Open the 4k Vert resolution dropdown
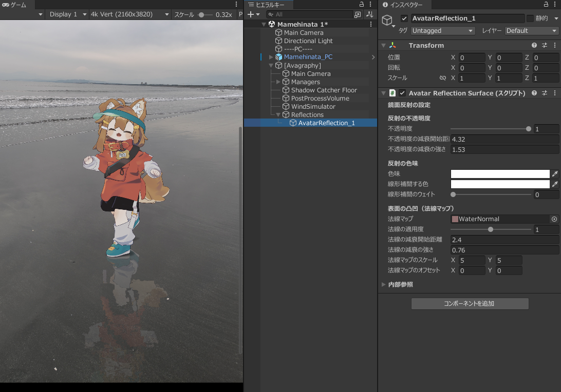561x392 pixels. point(129,14)
